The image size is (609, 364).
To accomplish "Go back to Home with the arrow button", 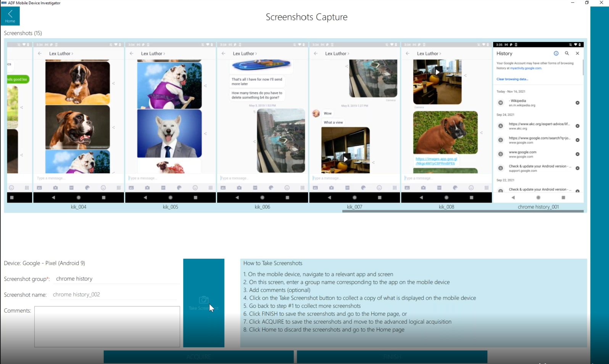I will (10, 16).
